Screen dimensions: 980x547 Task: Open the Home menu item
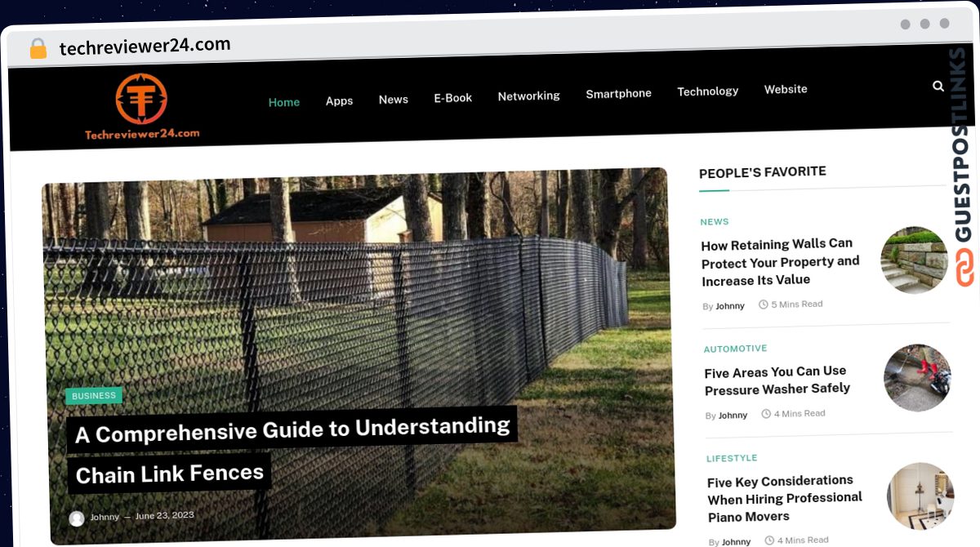[x=284, y=102]
